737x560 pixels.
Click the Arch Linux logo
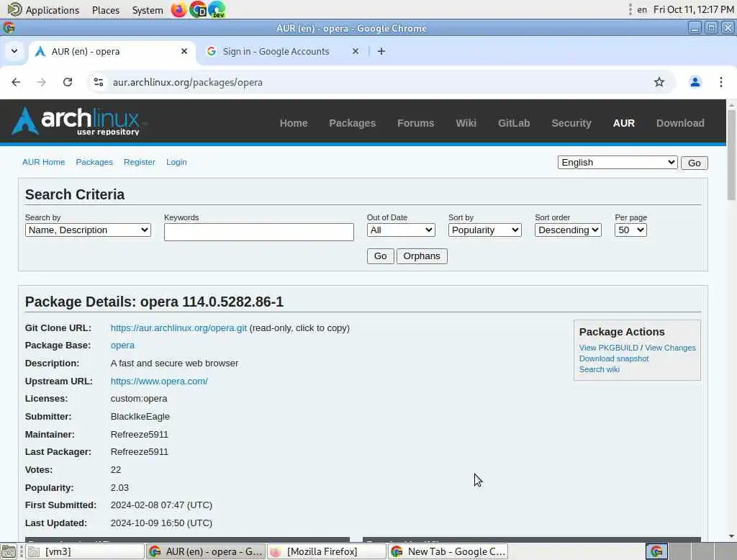[x=76, y=122]
